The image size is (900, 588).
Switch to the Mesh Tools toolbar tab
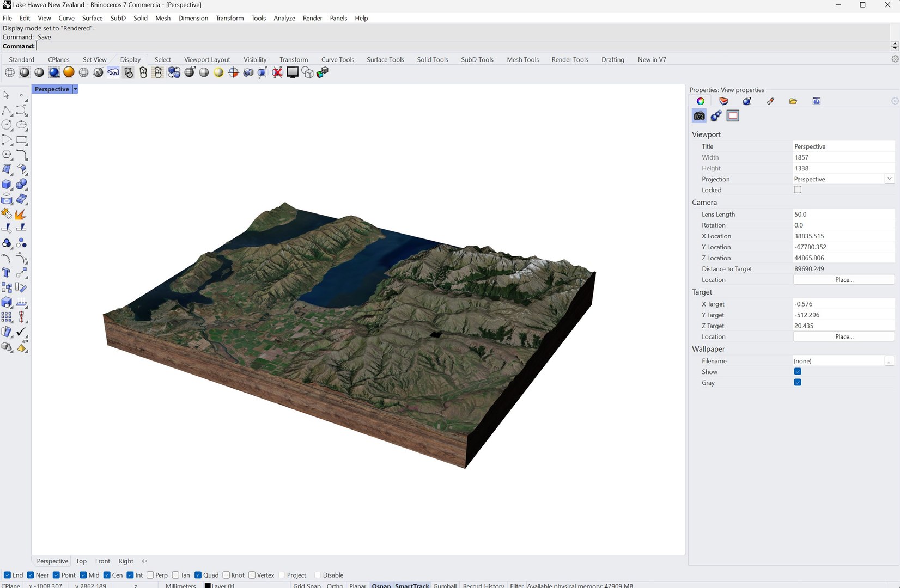522,59
